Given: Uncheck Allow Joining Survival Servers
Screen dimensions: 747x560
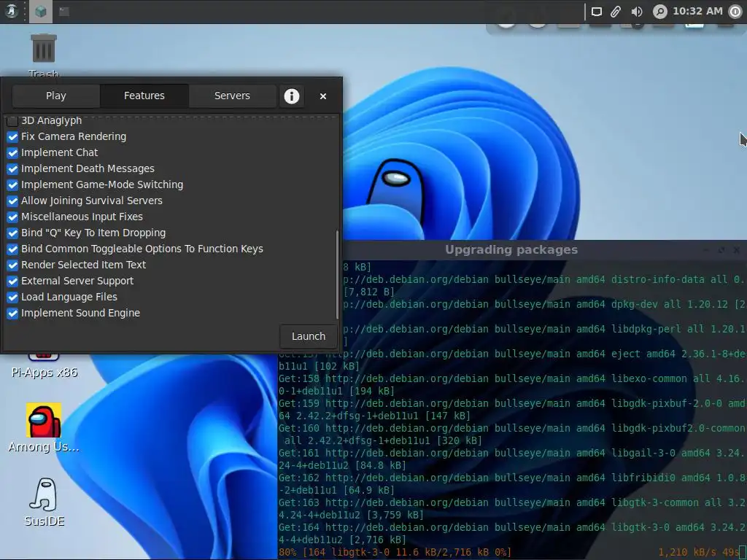Looking at the screenshot, I should [12, 201].
